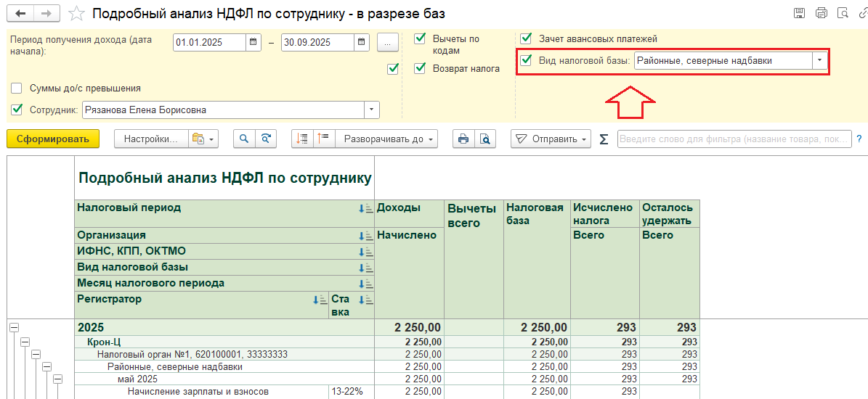Image resolution: width=868 pixels, height=399 pixels.
Task: Uncheck the 'Возврат налога' checkbox
Action: coord(420,68)
